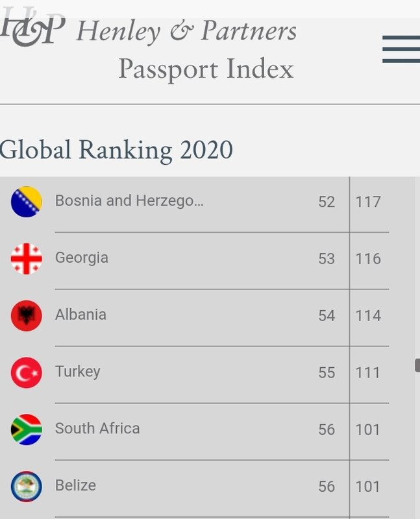The width and height of the screenshot is (420, 519).
Task: Select the Bosnia and Herzegovina flag icon
Action: click(x=27, y=202)
